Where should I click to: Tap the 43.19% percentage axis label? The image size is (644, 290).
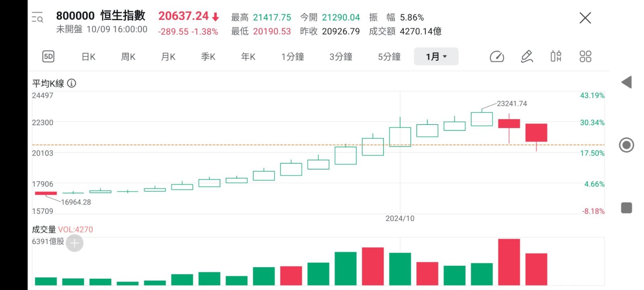point(592,95)
